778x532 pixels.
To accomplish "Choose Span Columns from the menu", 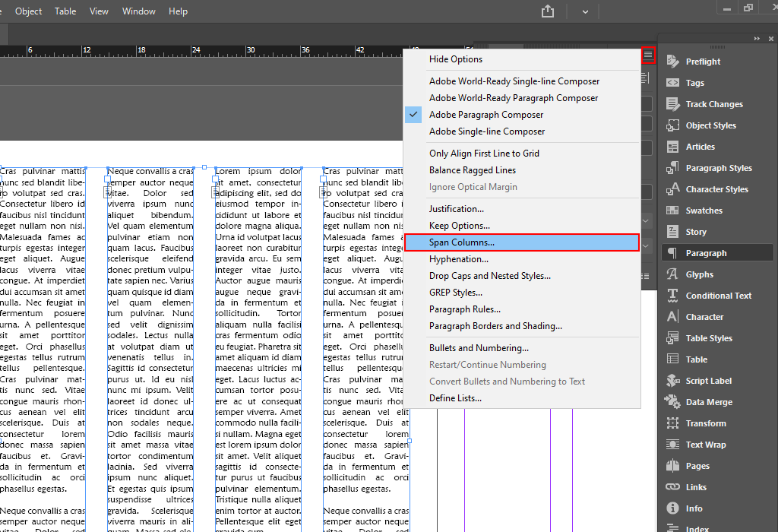I will 461,242.
